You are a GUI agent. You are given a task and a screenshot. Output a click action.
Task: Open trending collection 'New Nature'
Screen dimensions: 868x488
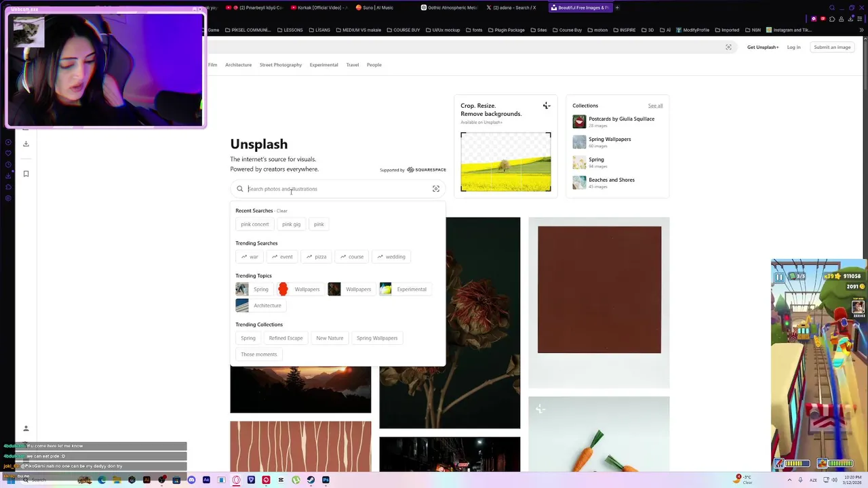[330, 338]
